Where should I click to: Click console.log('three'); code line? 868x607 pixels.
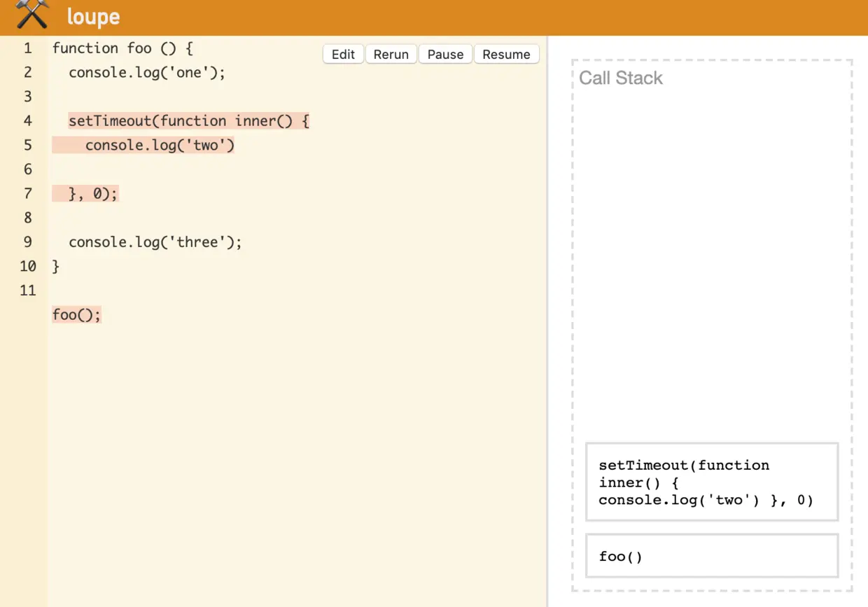155,242
